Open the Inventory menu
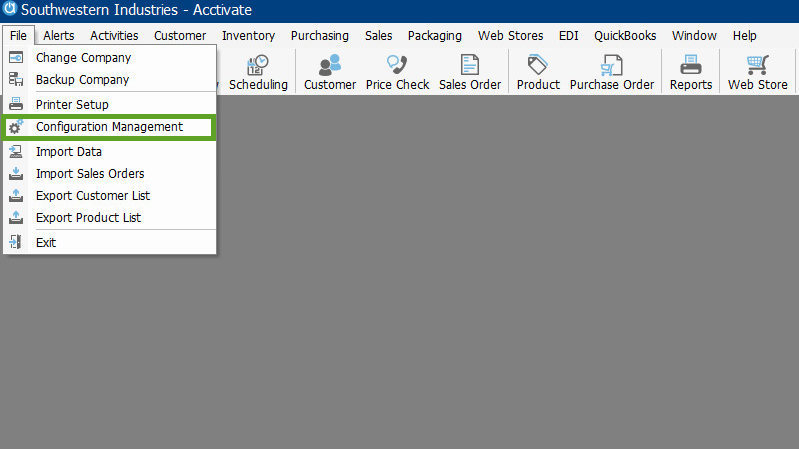 pyautogui.click(x=248, y=36)
